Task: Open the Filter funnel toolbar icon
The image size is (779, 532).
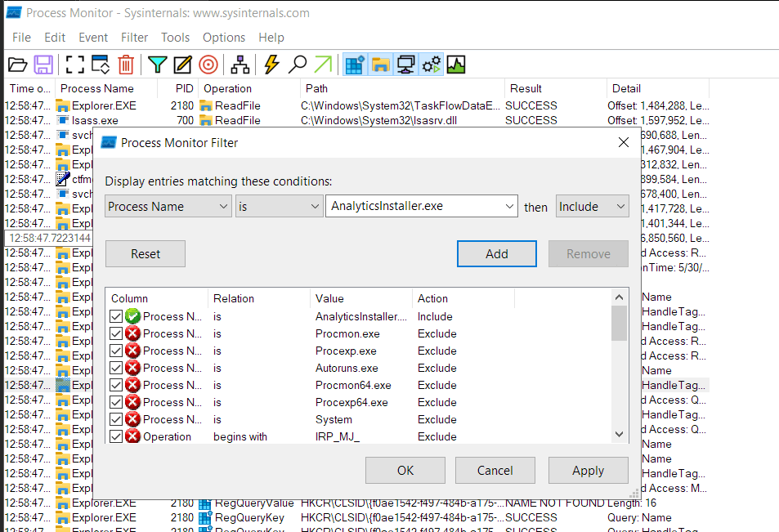Action: [x=158, y=65]
